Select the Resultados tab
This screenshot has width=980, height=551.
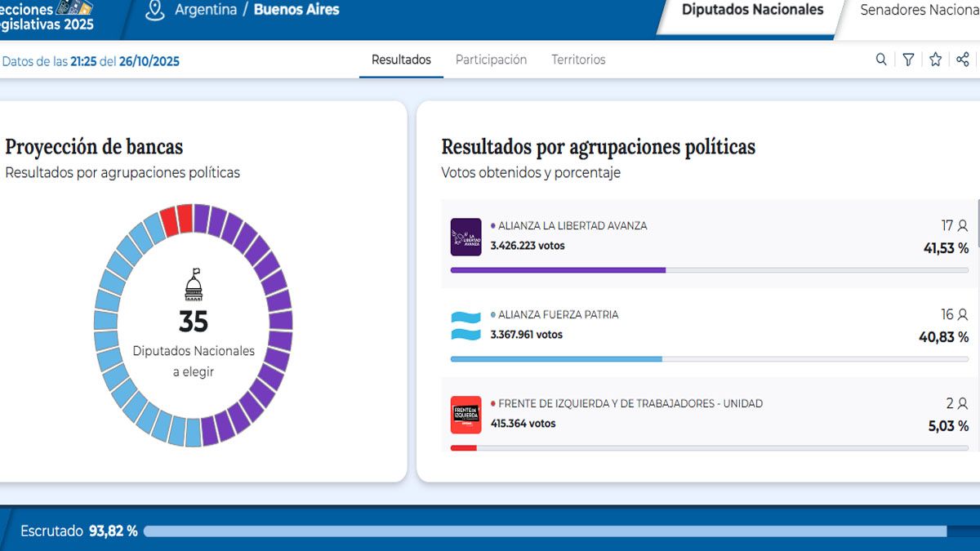coord(401,60)
